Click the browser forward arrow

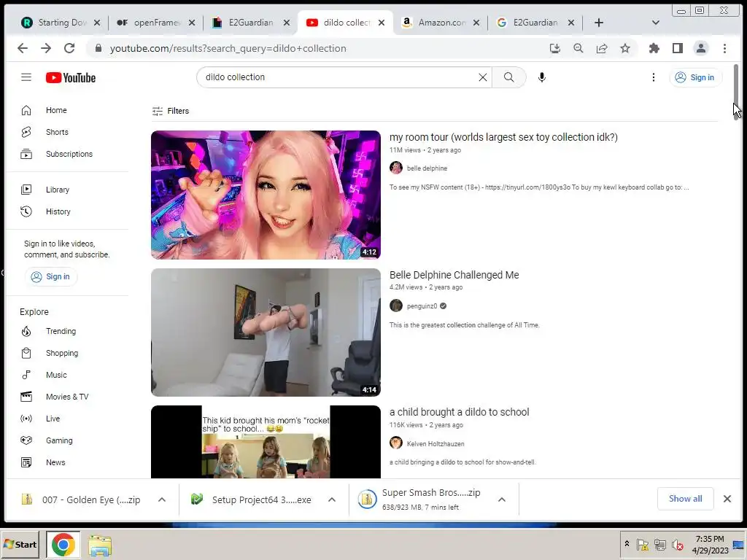46,48
